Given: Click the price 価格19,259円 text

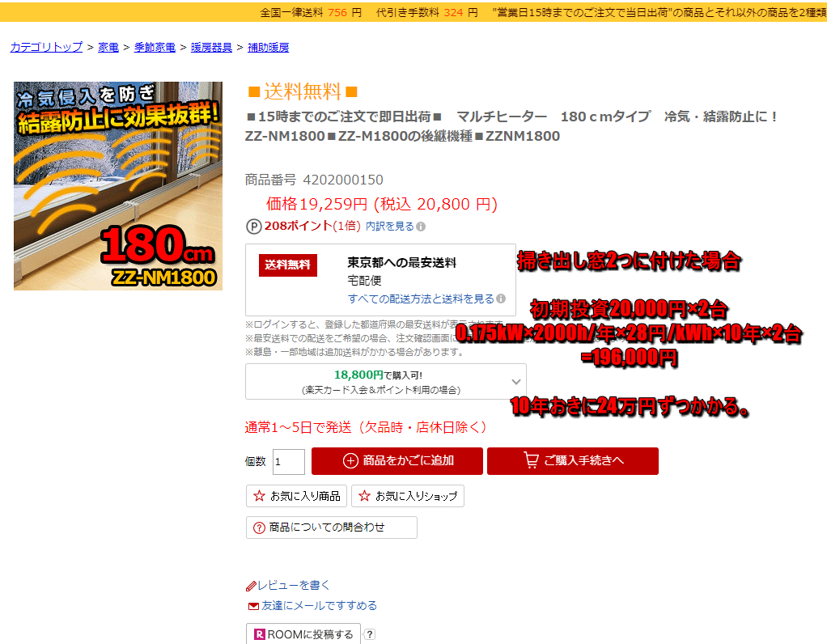Looking at the screenshot, I should (317, 204).
